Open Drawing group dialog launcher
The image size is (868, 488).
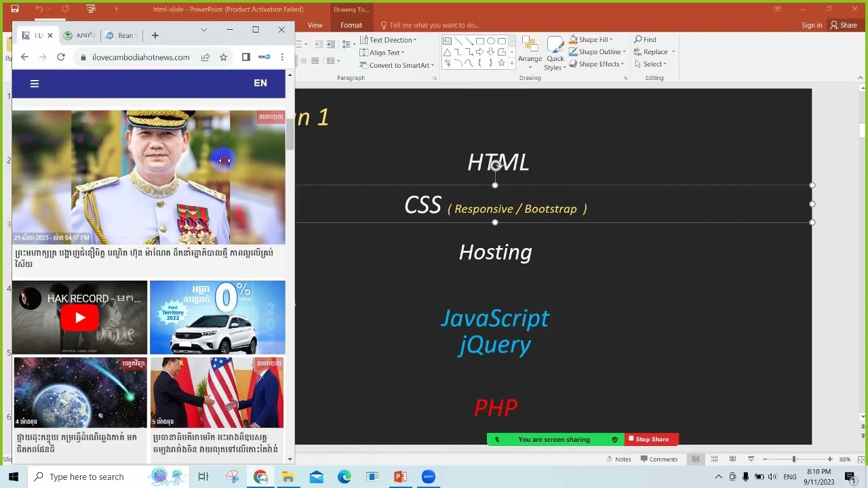click(x=625, y=78)
